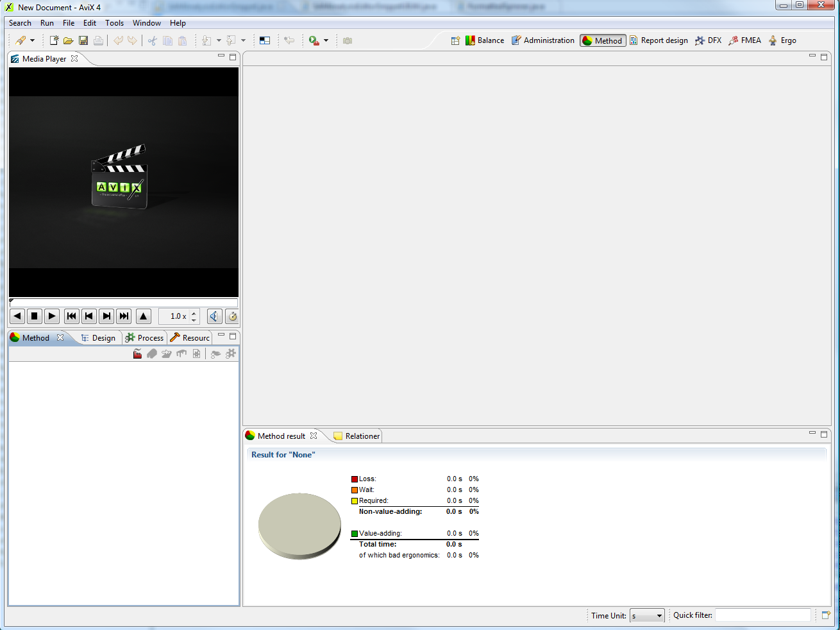Click the Quick filter input field
Viewport: 840px width, 630px height.
tap(762, 615)
